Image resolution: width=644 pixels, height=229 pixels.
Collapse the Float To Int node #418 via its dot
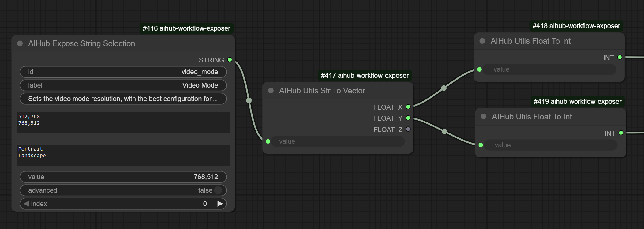tap(482, 41)
